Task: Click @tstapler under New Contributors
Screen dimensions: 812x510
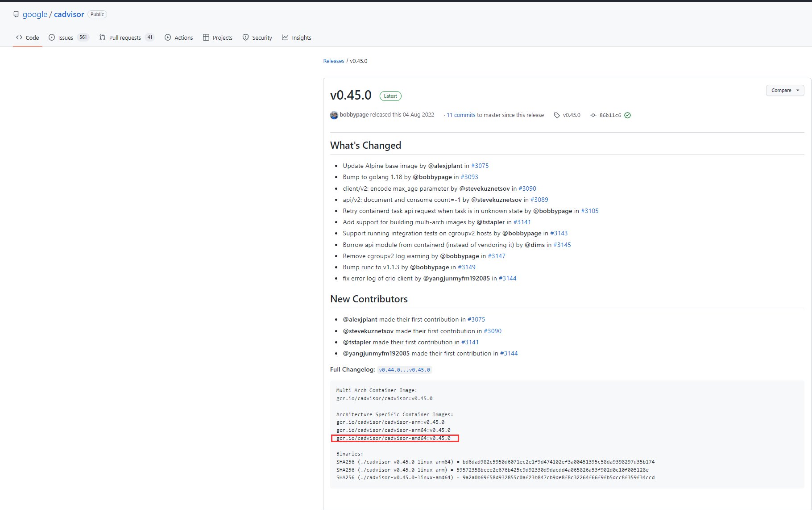Action: point(357,342)
